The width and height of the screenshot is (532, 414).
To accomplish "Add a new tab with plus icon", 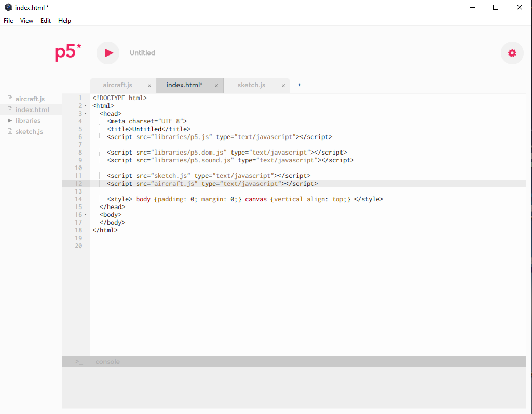I will 299,85.
